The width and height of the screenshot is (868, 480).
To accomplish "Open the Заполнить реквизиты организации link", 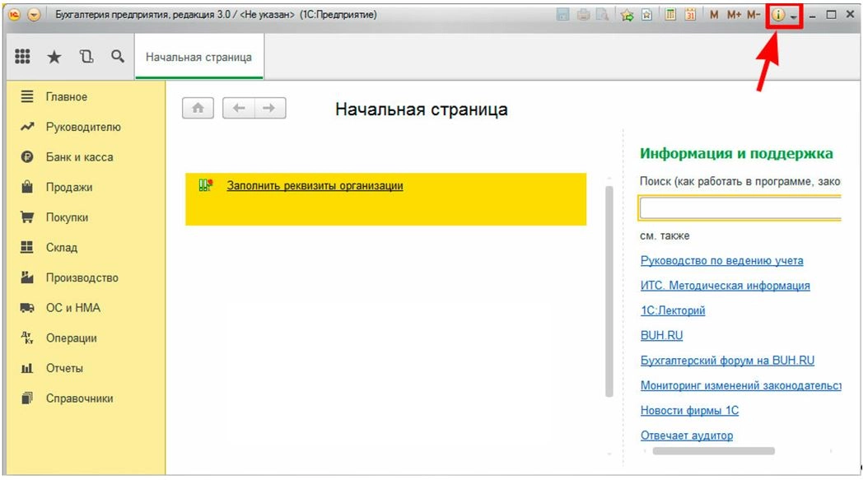I will (315, 185).
